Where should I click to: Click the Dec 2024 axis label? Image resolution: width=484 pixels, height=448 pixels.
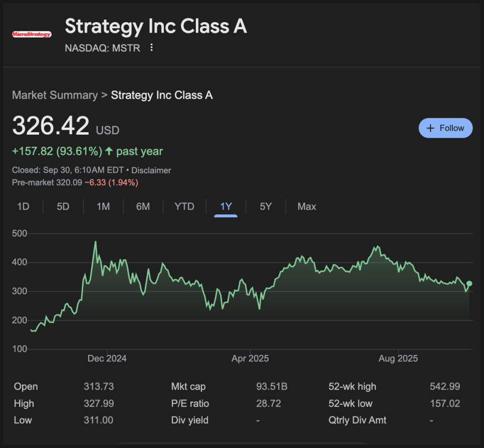[x=107, y=358]
